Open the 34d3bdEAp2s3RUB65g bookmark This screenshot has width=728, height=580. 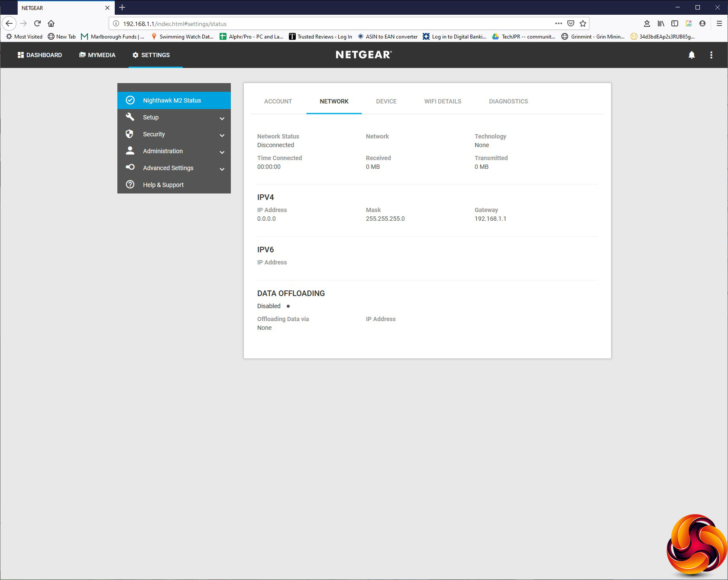tap(663, 36)
